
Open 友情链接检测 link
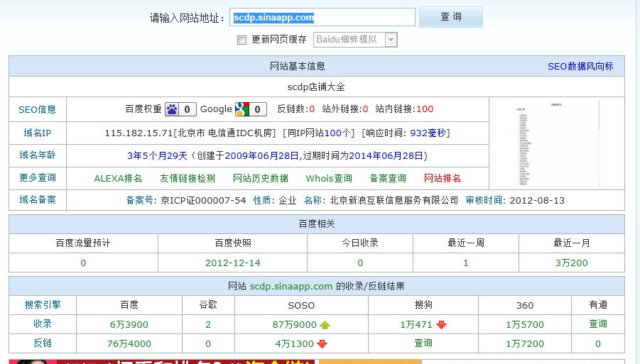point(188,179)
